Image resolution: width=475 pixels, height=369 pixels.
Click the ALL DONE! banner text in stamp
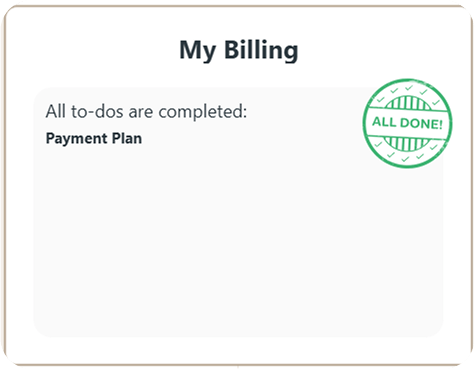point(407,123)
